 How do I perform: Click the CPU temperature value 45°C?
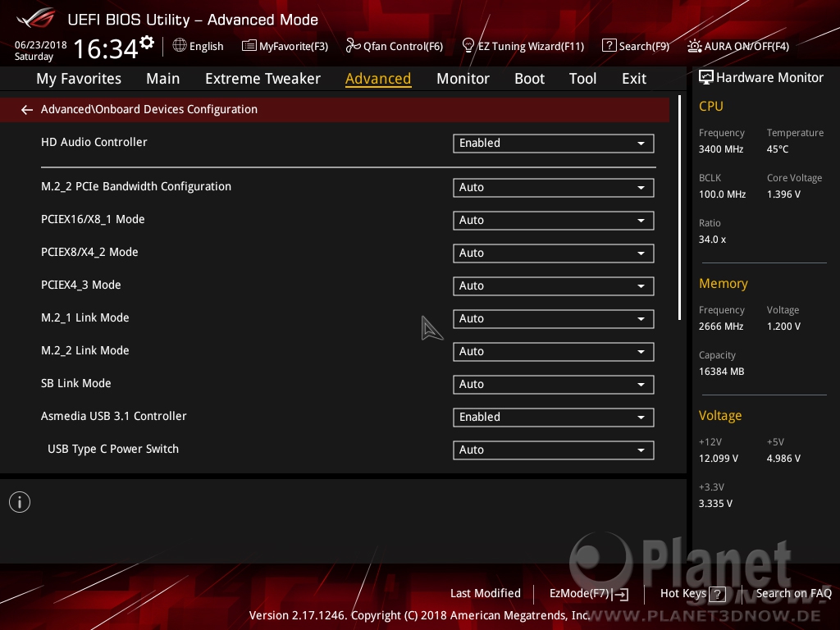[778, 149]
